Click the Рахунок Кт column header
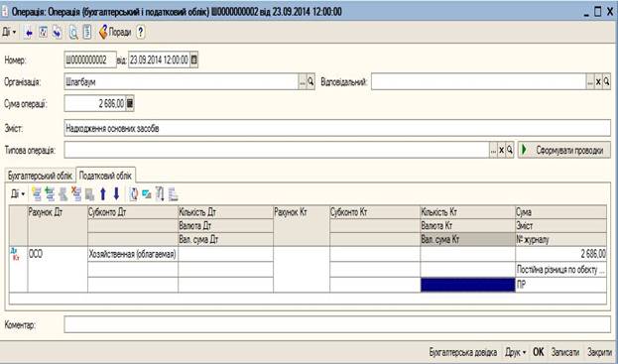Image resolution: width=618 pixels, height=364 pixels. pos(302,225)
